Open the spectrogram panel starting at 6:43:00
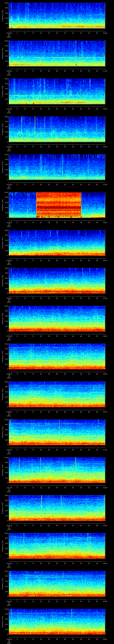The image size is (114, 644). coord(57,546)
